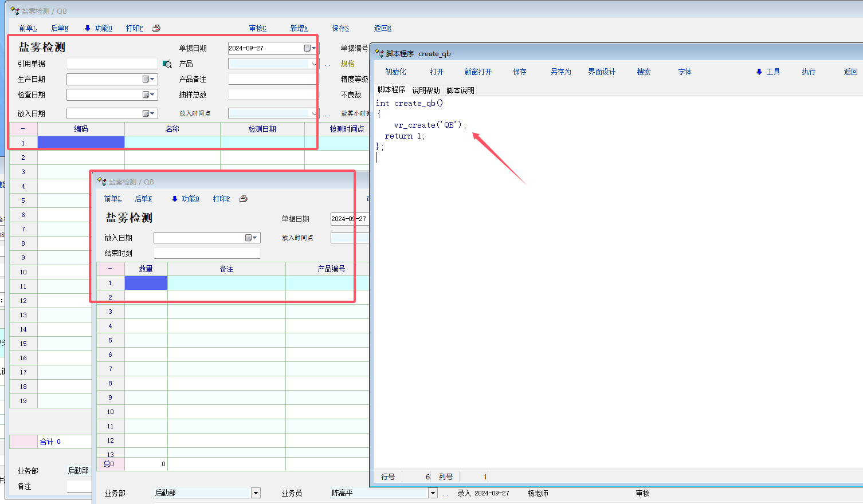Click the printer icon in the overlapping lower window toolbar

243,199
